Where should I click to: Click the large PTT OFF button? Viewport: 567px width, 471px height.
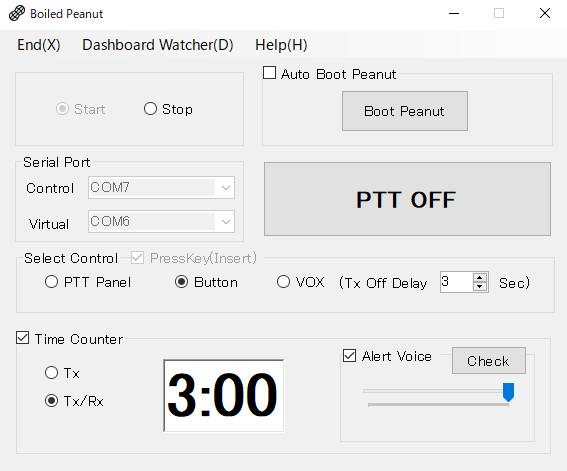pos(407,199)
